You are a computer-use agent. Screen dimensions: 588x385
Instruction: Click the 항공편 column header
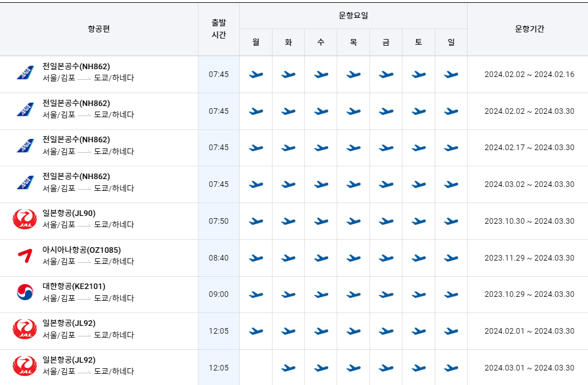click(99, 29)
